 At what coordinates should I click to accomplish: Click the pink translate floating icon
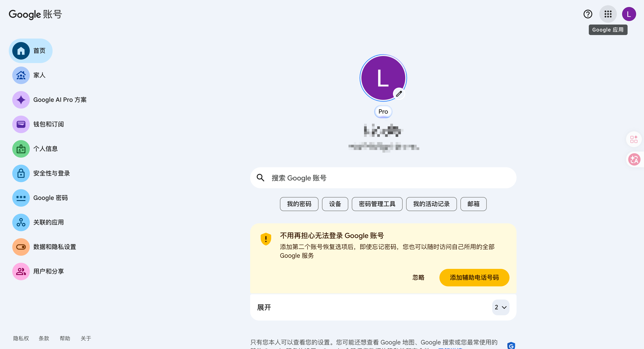tap(634, 159)
